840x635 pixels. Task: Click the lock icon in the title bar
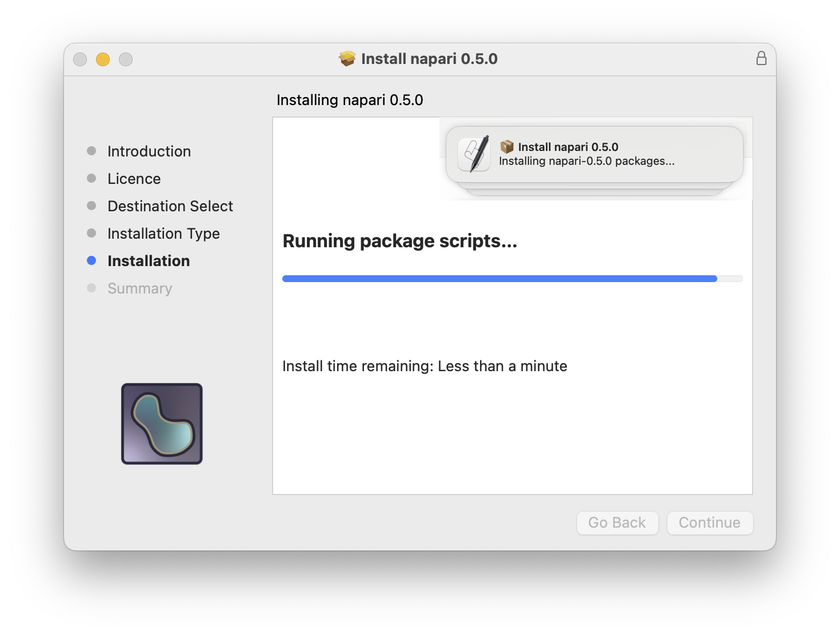[x=761, y=58]
